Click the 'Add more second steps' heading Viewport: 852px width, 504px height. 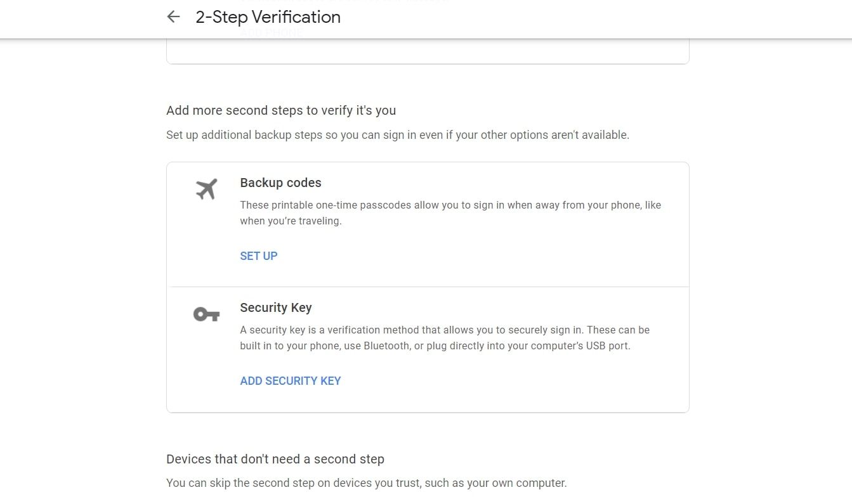[281, 110]
